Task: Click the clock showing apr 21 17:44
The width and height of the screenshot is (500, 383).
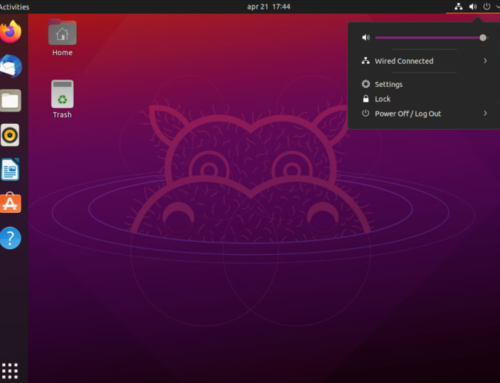Action: tap(269, 7)
